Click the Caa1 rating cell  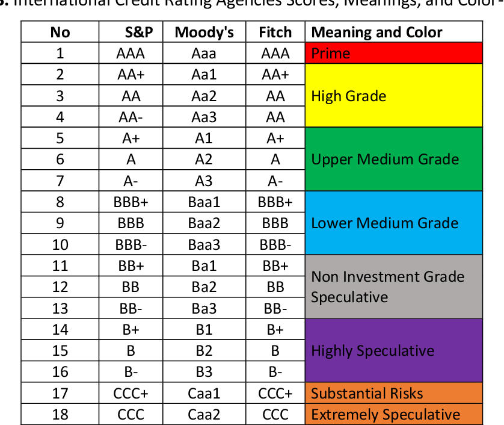tap(204, 393)
